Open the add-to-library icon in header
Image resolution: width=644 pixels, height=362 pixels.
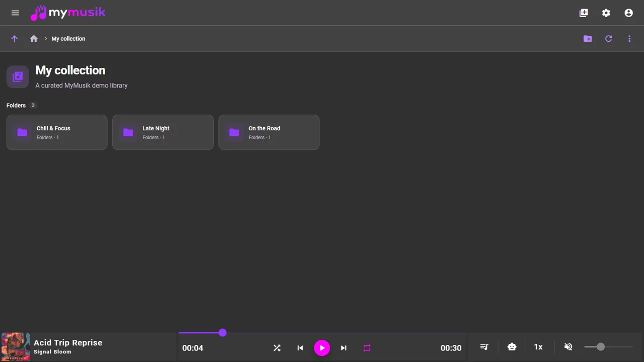pos(584,13)
